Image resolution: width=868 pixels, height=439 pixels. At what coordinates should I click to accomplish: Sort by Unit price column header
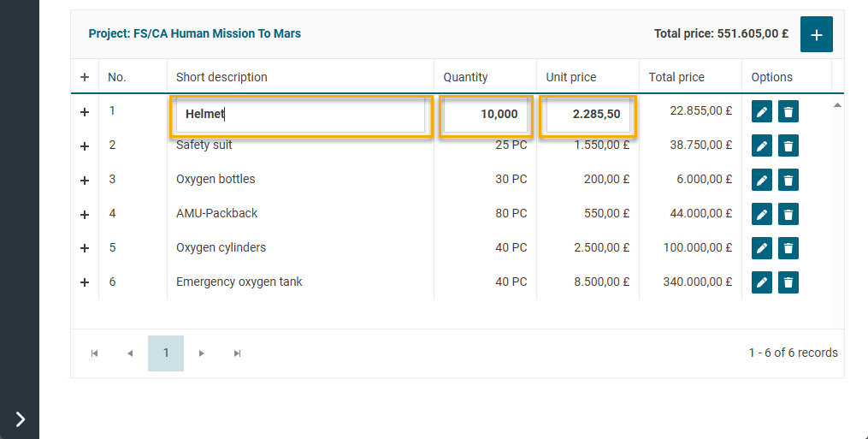coord(570,77)
